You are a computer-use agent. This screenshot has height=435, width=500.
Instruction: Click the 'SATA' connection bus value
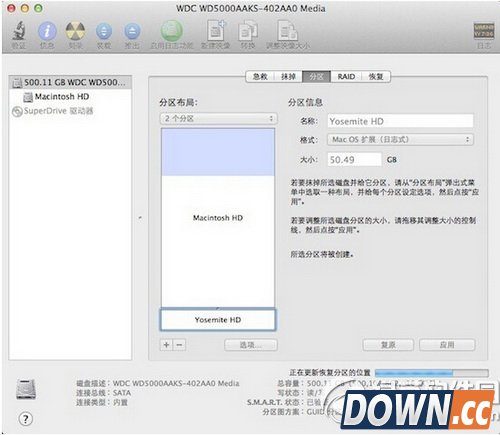[122, 393]
